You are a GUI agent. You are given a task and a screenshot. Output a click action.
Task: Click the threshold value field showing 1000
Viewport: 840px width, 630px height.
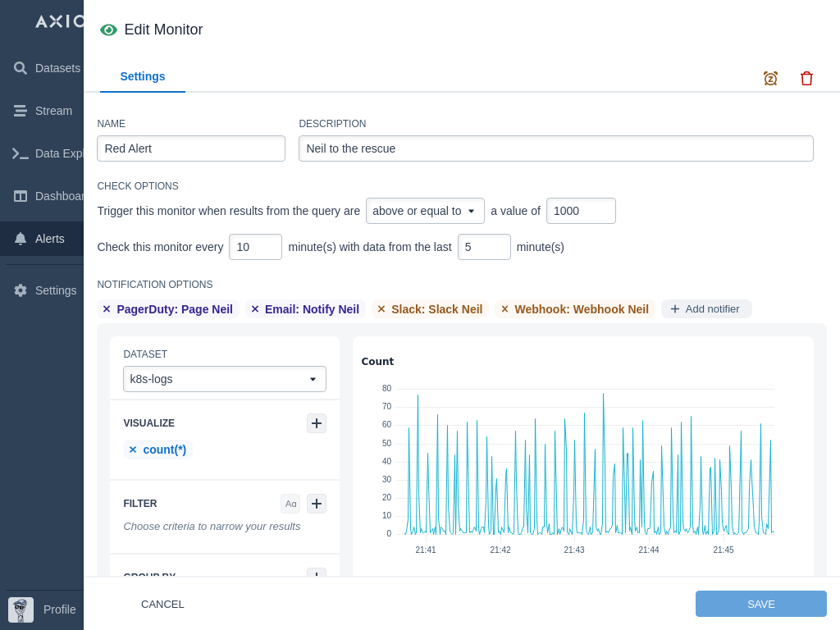coord(581,211)
